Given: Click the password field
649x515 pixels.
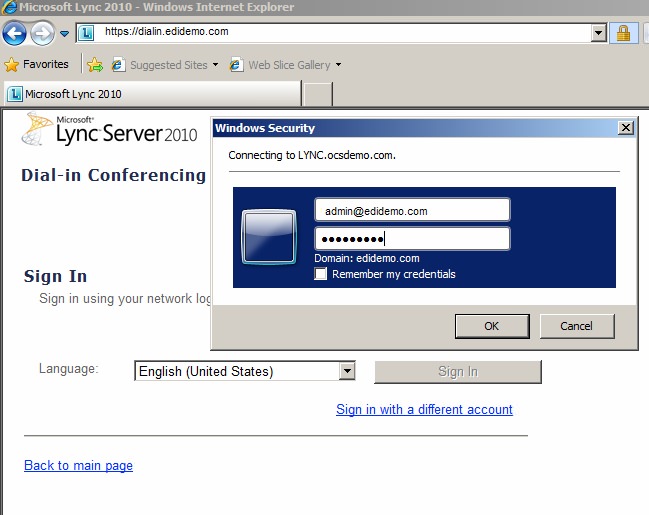Looking at the screenshot, I should [412, 239].
